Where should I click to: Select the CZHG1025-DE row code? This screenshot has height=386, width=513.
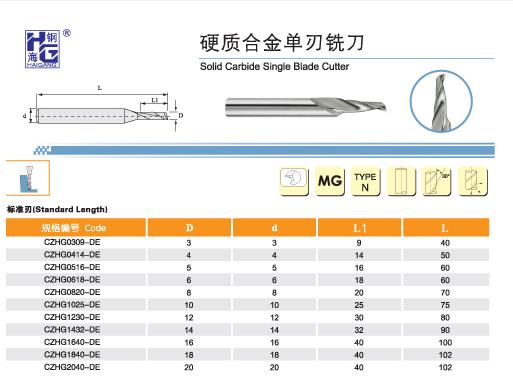[x=72, y=305]
